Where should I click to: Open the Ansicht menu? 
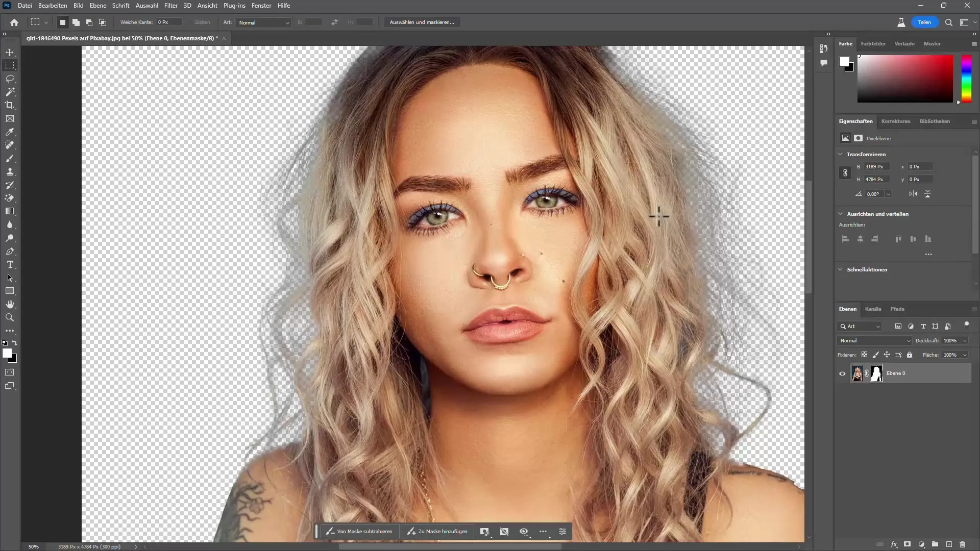click(207, 6)
